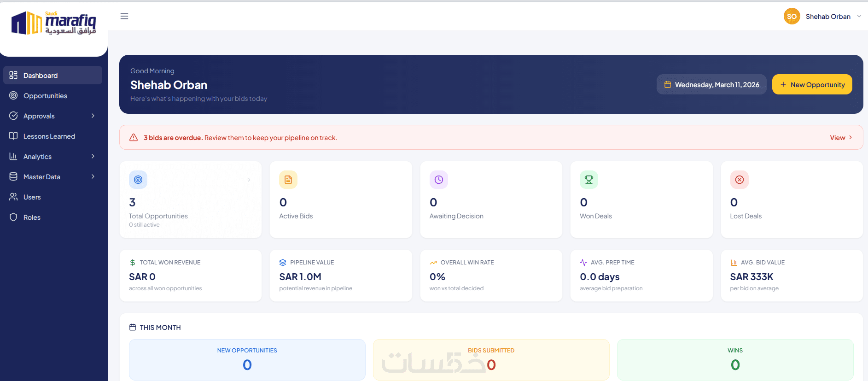
Task: Open the Users page
Action: pos(52,197)
